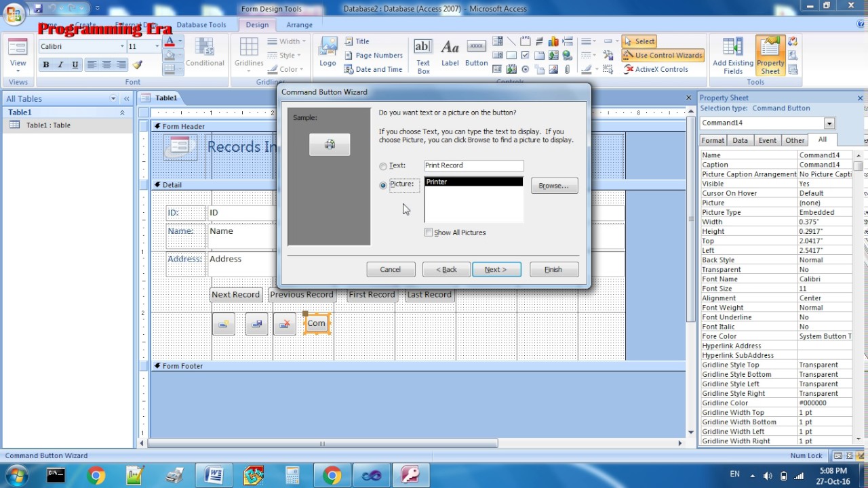Click the Print Record text field
Image resolution: width=868 pixels, height=488 pixels.
click(x=474, y=165)
